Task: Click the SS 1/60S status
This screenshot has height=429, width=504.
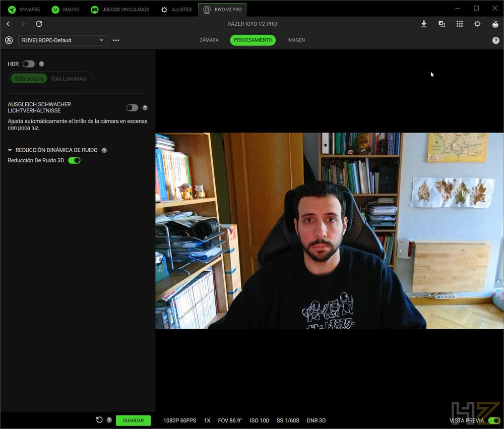Action: 288,420
